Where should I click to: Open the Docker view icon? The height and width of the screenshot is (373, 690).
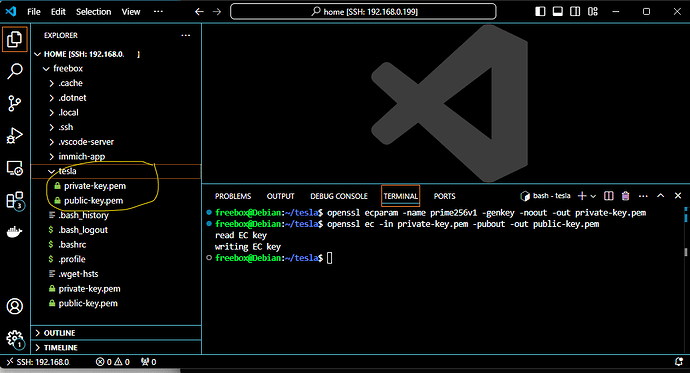15,232
